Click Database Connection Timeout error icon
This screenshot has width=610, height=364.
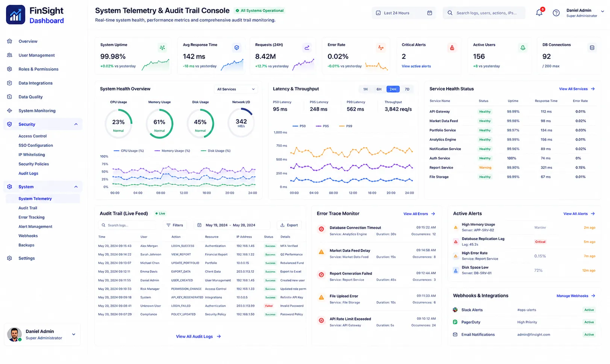pyautogui.click(x=321, y=229)
